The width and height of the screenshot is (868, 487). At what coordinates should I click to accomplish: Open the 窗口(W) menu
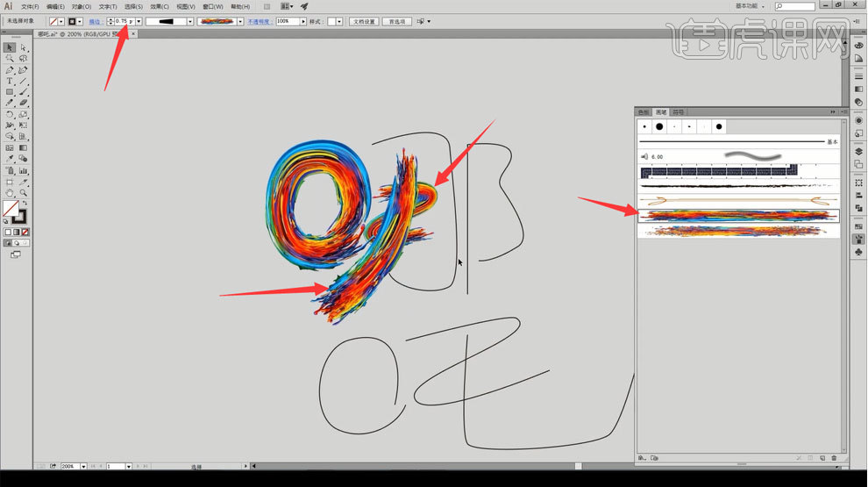click(x=213, y=7)
